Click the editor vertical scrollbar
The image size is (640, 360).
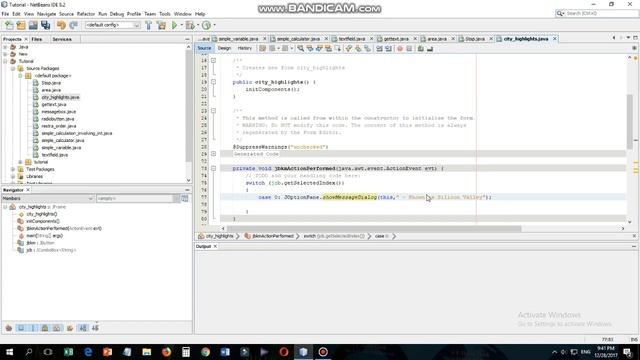click(x=630, y=122)
